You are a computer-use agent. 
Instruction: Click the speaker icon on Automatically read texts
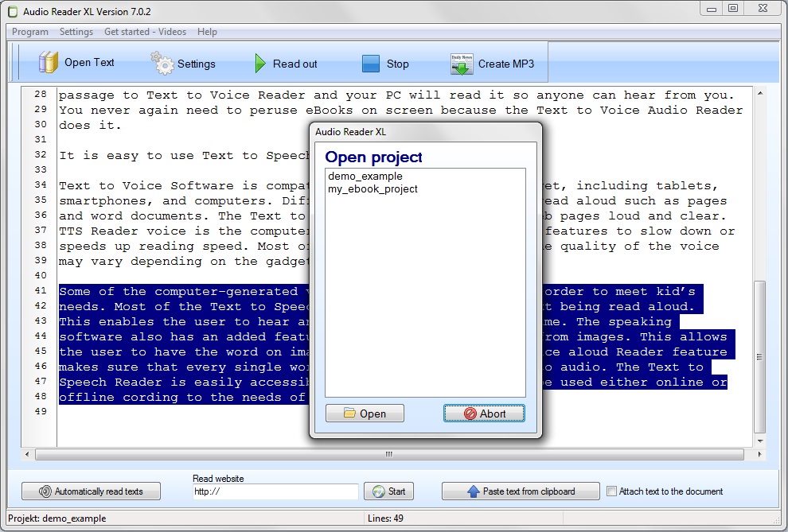tap(45, 491)
